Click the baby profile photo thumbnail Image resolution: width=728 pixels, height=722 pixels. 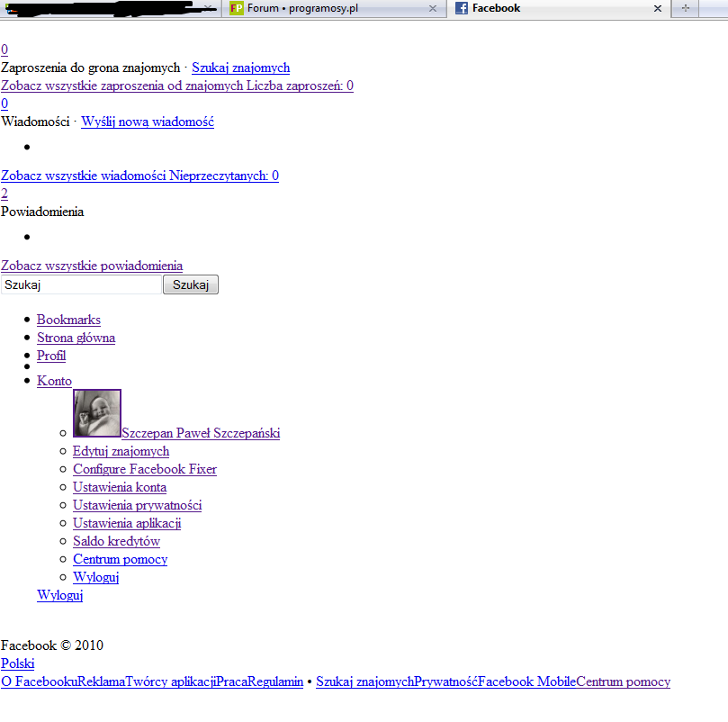(97, 413)
